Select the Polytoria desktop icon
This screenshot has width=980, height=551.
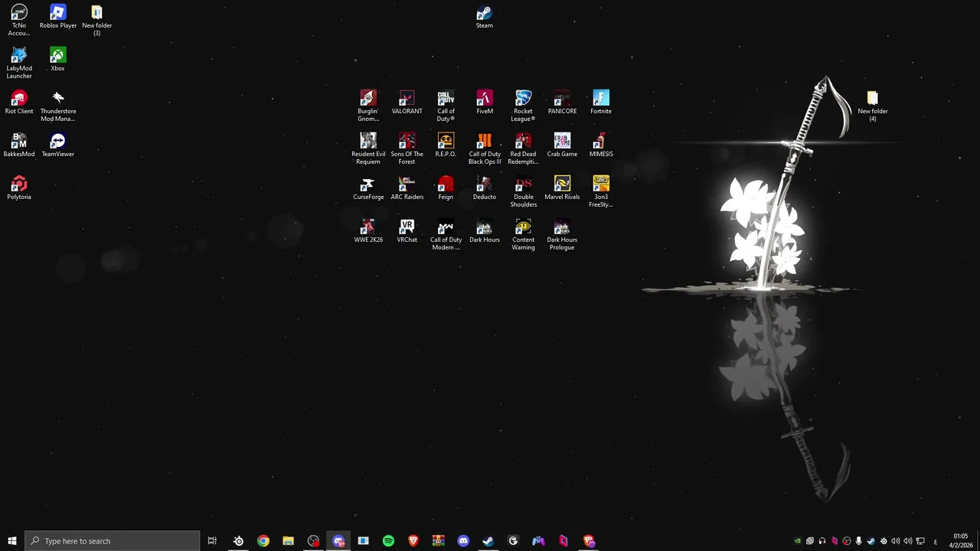pos(19,189)
